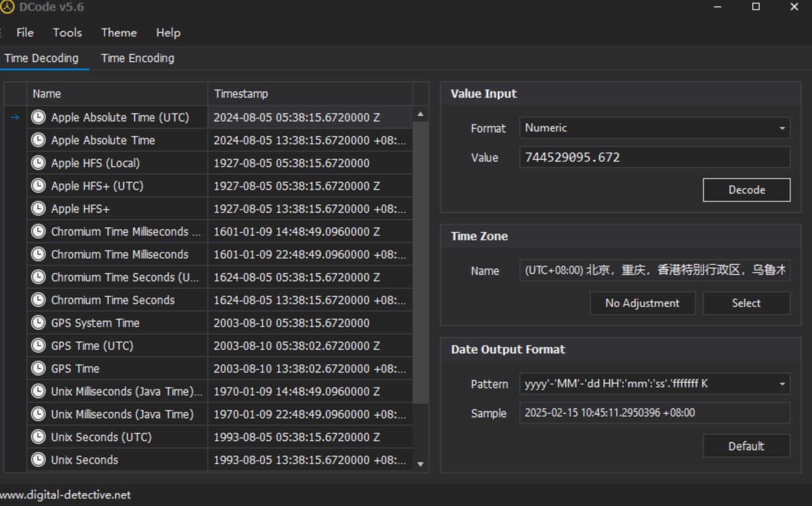Screen dimensions: 812x506
Task: Click the clock icon beside GPS System Time
Action: tap(38, 323)
